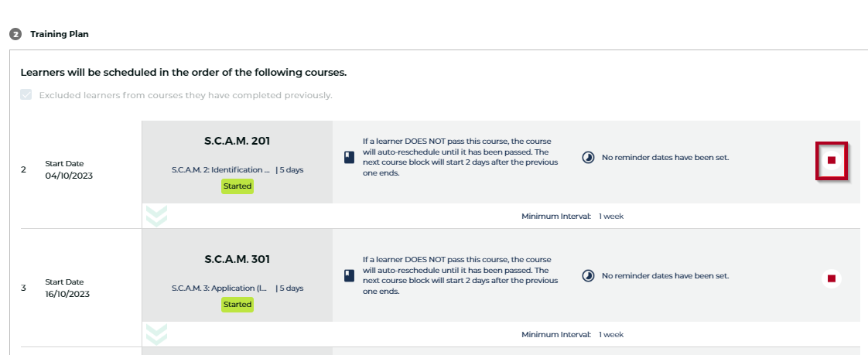Stop the S.C.A.M. 301 course
This screenshot has width=868, height=355.
pos(832,278)
